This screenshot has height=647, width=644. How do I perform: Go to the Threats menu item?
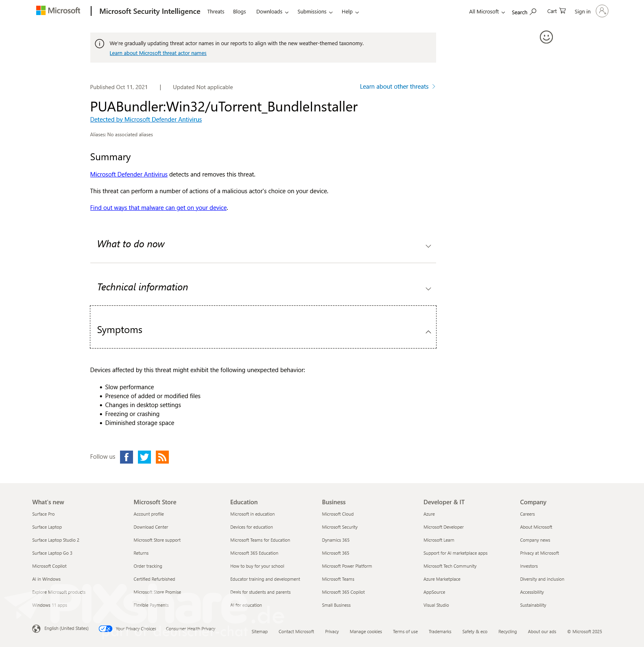216,12
